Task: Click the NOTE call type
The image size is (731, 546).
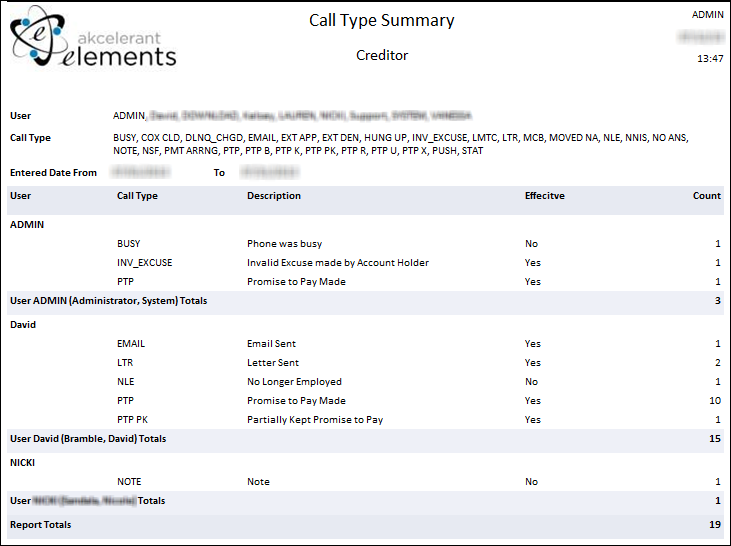Action: point(129,482)
